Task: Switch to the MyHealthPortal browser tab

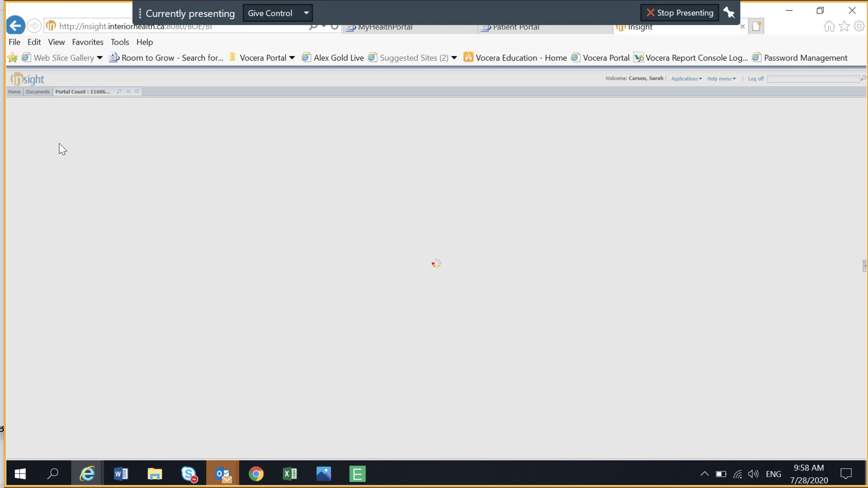Action: pos(385,27)
